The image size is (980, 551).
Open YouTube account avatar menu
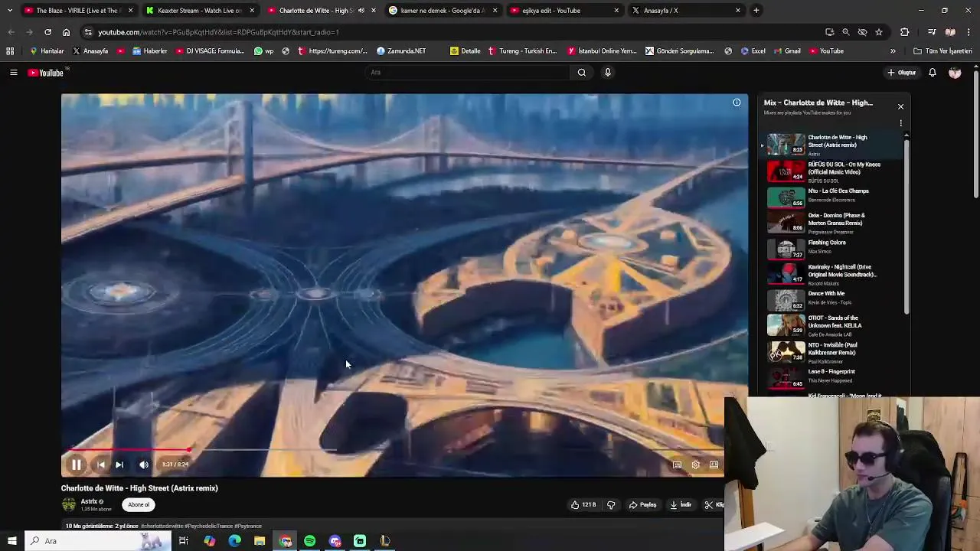click(x=955, y=73)
